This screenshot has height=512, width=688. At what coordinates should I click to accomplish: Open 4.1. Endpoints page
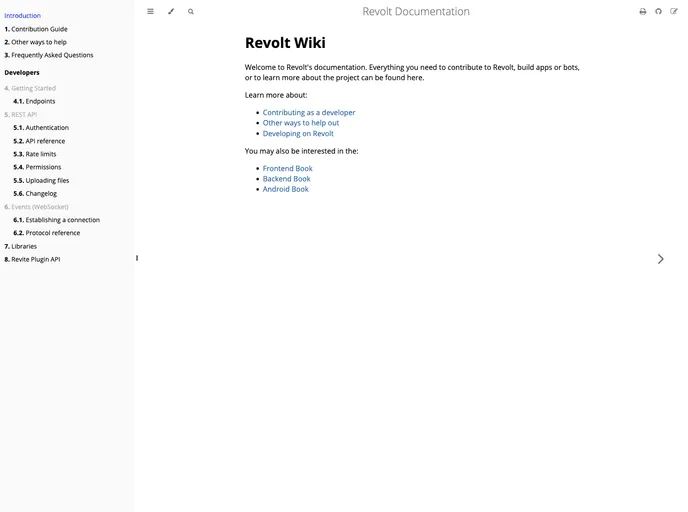click(x=34, y=101)
